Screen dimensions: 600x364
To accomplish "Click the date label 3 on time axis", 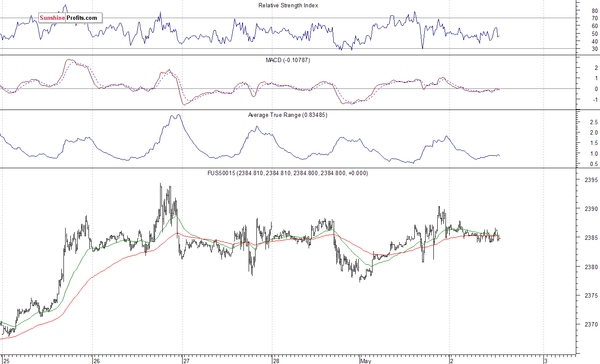I will 546,361.
